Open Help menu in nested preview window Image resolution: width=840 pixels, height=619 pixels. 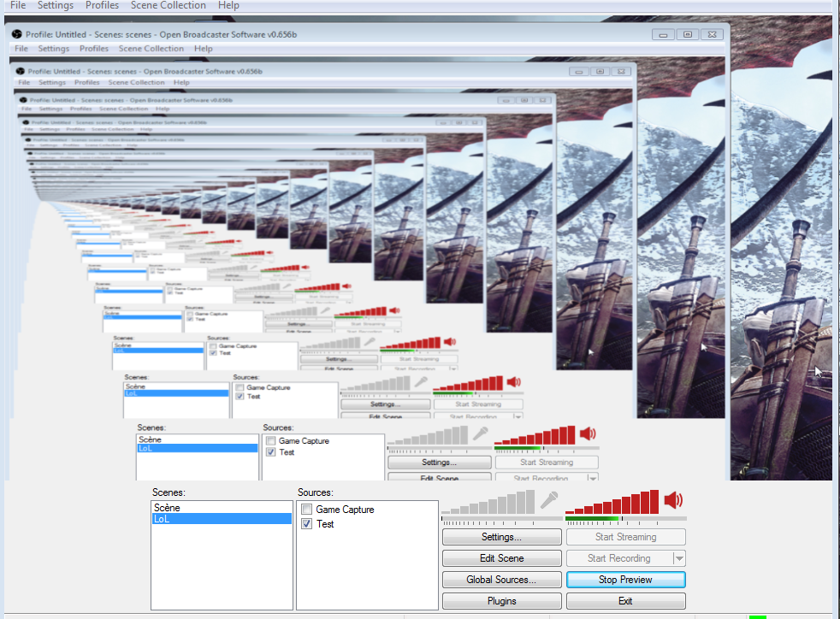[x=203, y=48]
